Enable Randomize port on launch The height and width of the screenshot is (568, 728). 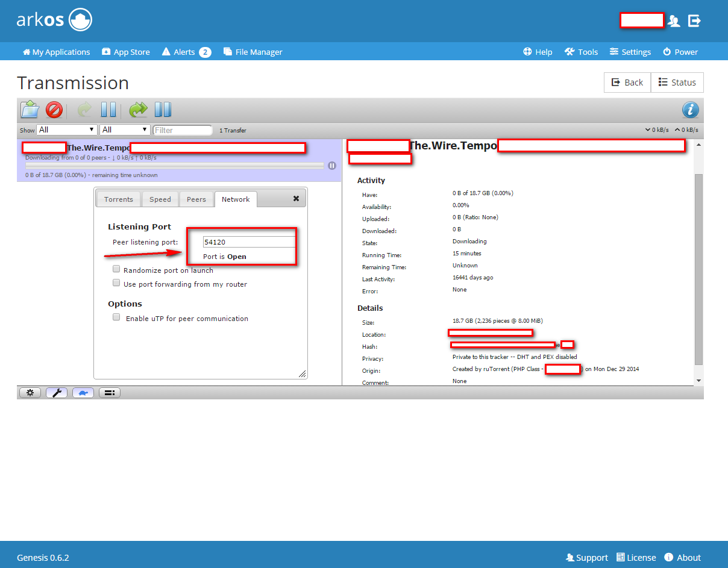[x=116, y=269]
